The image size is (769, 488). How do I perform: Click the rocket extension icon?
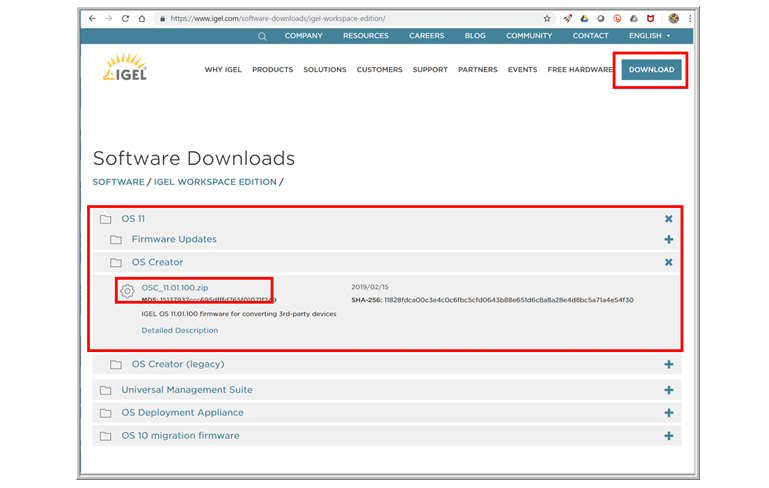[x=567, y=19]
